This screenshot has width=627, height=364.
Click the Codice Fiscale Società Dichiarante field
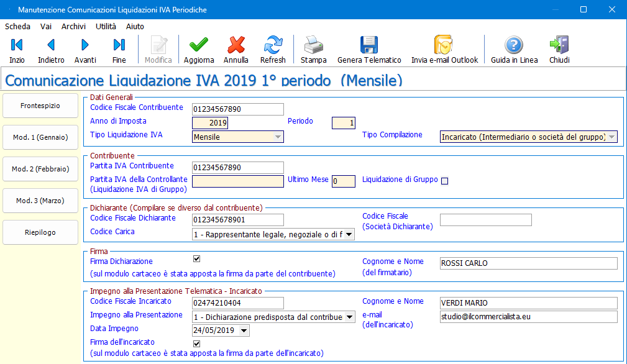point(486,220)
